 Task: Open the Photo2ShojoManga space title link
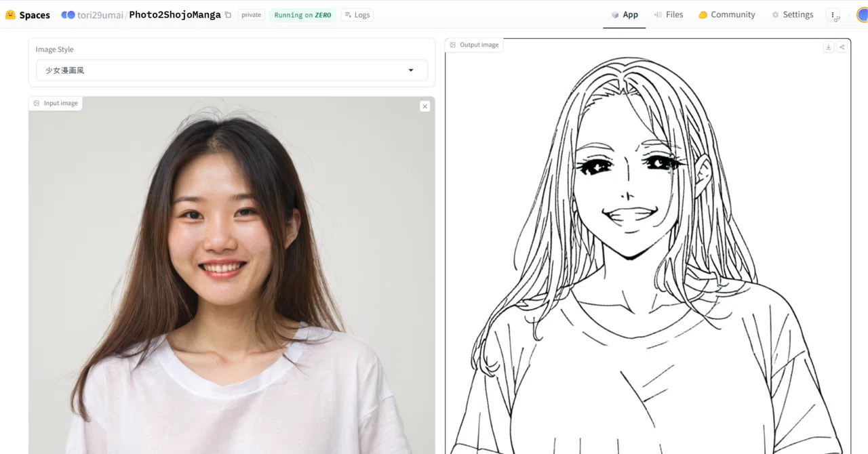[175, 15]
